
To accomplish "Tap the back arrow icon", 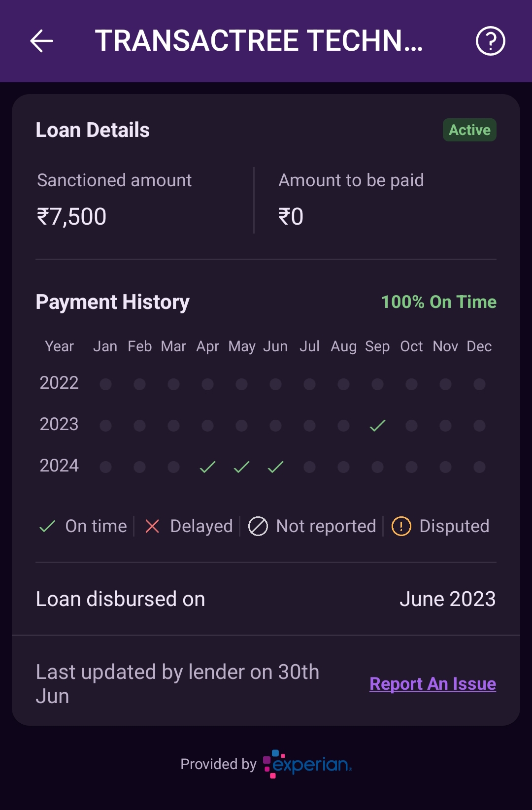I will (41, 41).
